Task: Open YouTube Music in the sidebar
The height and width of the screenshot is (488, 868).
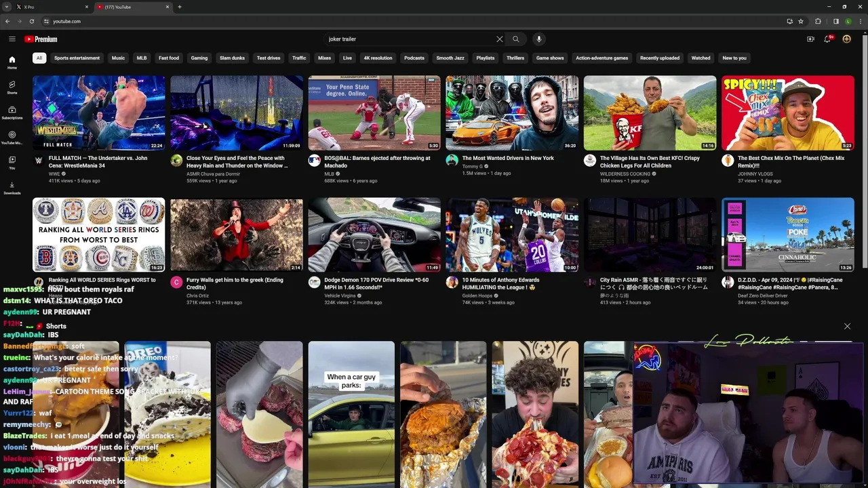Action: click(x=12, y=138)
